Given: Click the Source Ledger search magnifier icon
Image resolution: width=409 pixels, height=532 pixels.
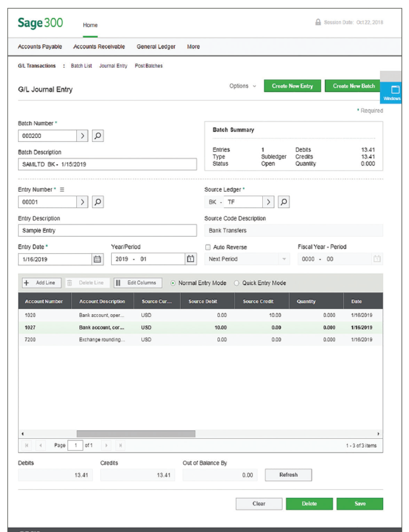Looking at the screenshot, I should point(284,202).
